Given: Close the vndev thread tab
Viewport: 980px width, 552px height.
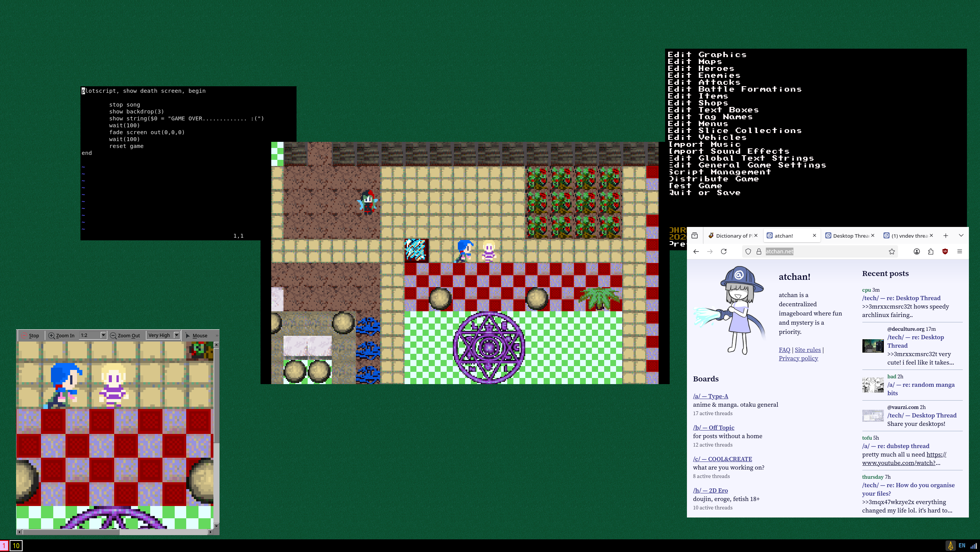Looking at the screenshot, I should coord(931,235).
